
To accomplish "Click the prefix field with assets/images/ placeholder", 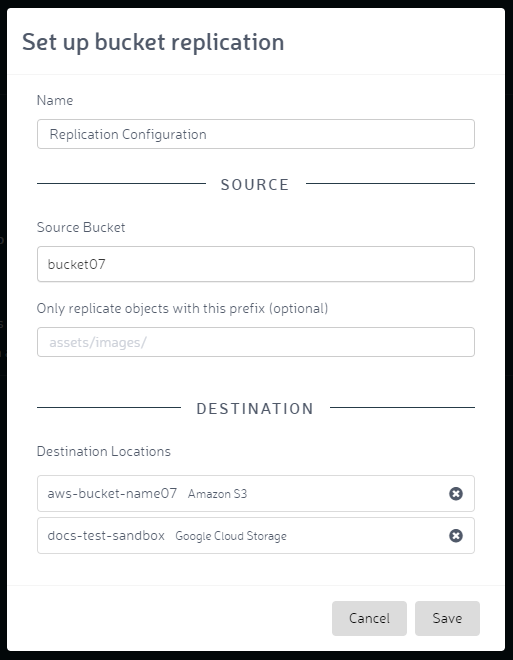I will point(256,342).
